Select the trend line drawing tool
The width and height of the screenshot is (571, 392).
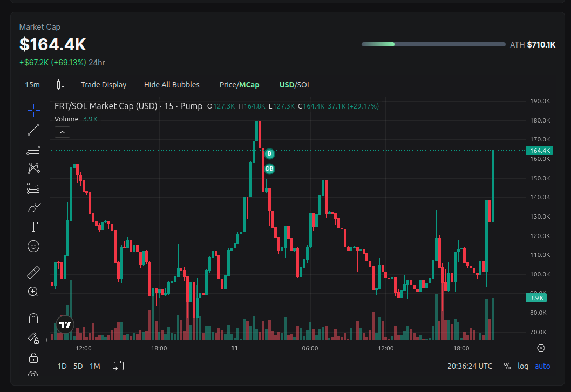coord(33,129)
